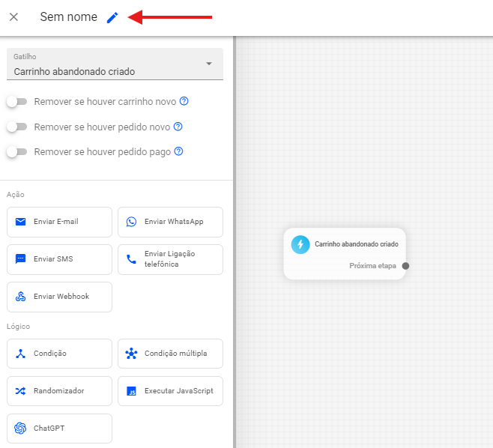Add the Enviar Ligação telefônica action
The height and width of the screenshot is (448, 493).
[170, 259]
